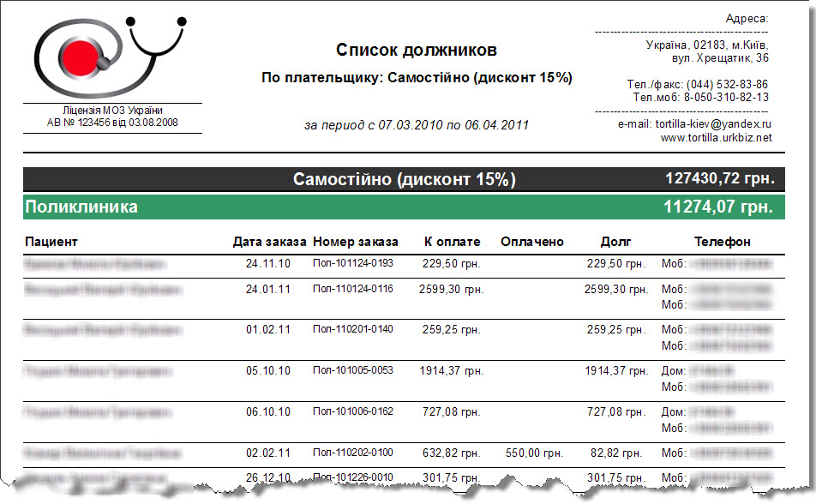Select the order date 05.10.10
The height and width of the screenshot is (504, 816).
(268, 370)
